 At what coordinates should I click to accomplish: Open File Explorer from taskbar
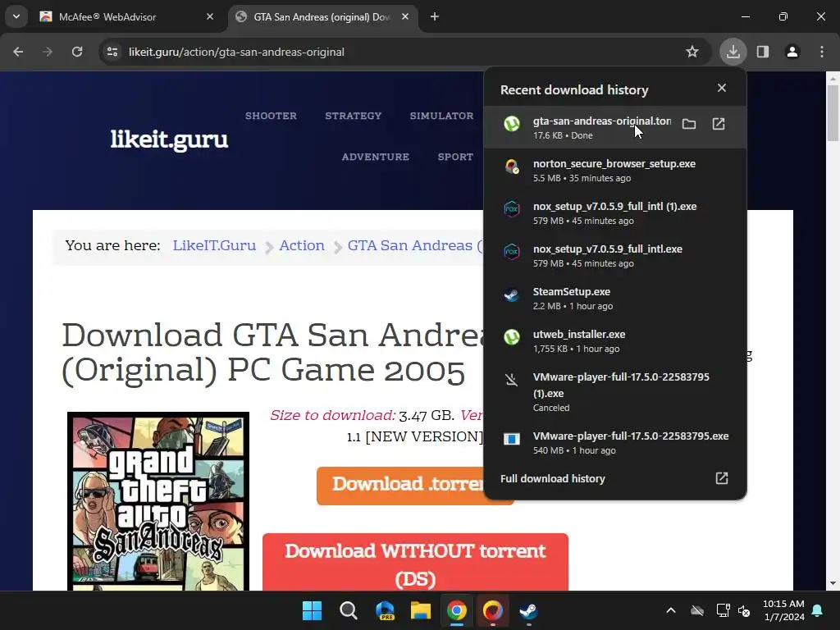click(421, 610)
